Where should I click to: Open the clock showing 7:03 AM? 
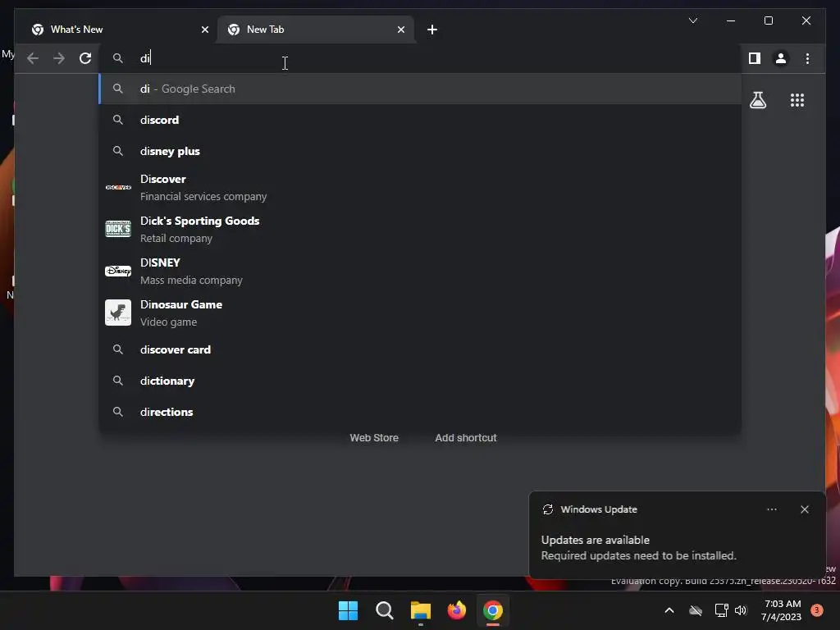tap(782, 610)
